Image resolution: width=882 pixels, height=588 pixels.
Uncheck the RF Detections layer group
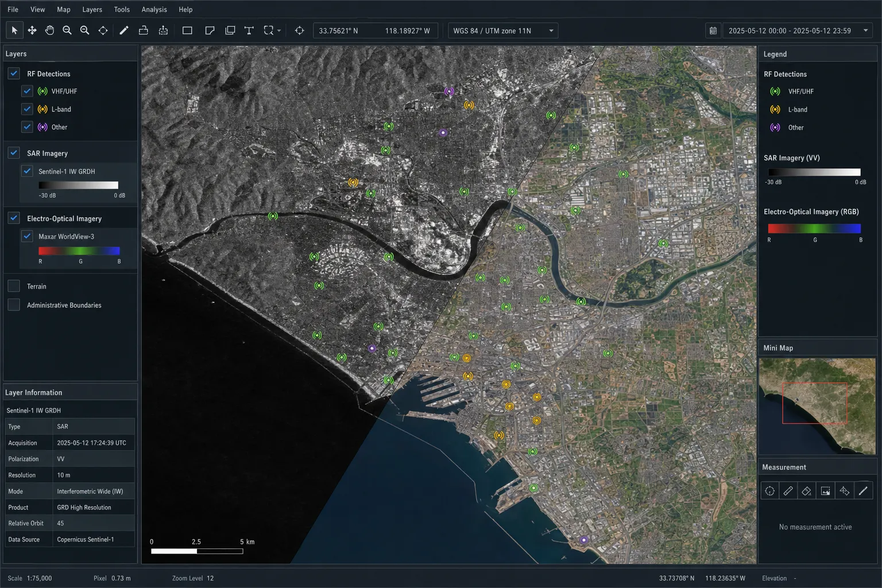[x=14, y=73]
